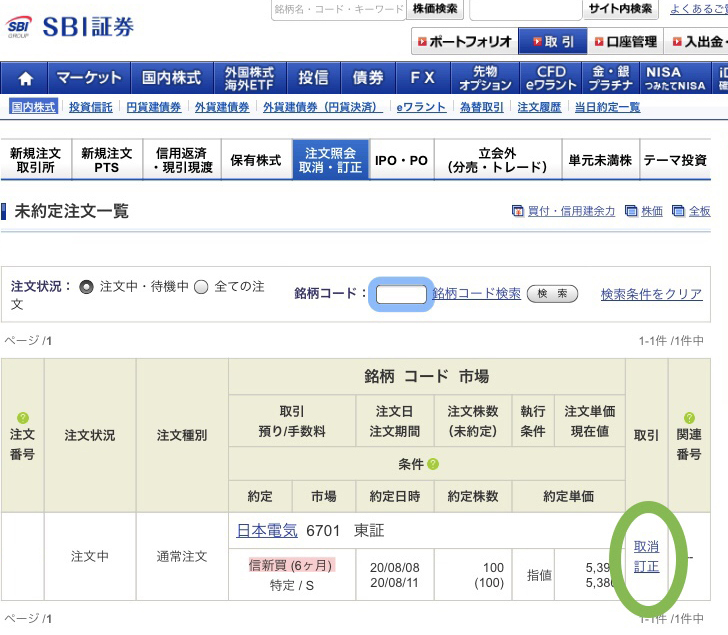This screenshot has height=635, width=728.
Task: Open 立会外（分売・トレード） tab
Action: click(x=498, y=160)
